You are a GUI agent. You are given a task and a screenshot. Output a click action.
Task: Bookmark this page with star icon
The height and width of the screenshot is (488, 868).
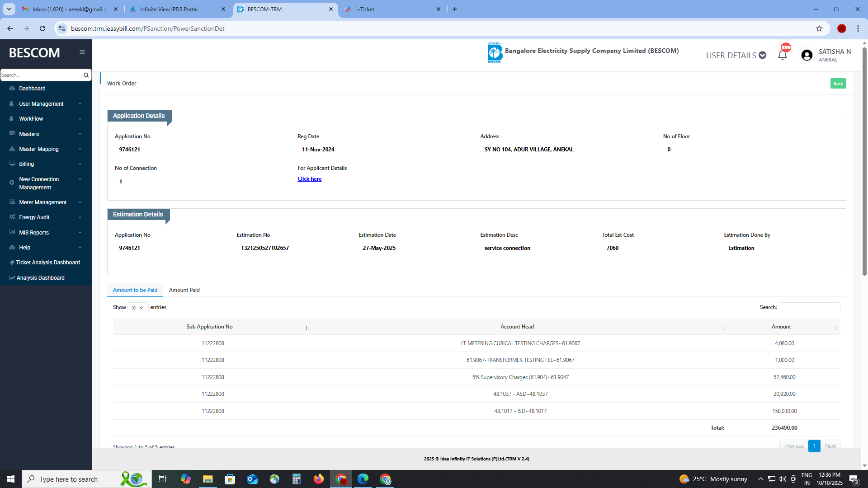point(819,28)
